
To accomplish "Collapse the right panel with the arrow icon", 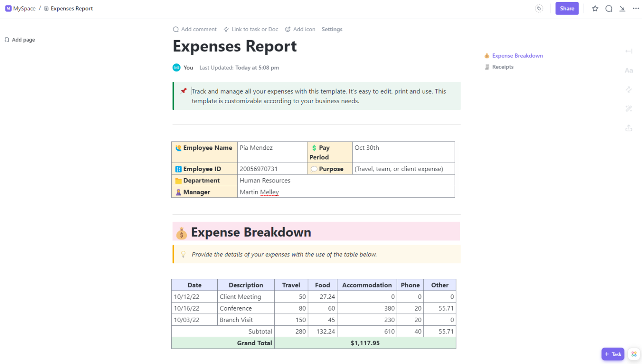I will click(629, 51).
